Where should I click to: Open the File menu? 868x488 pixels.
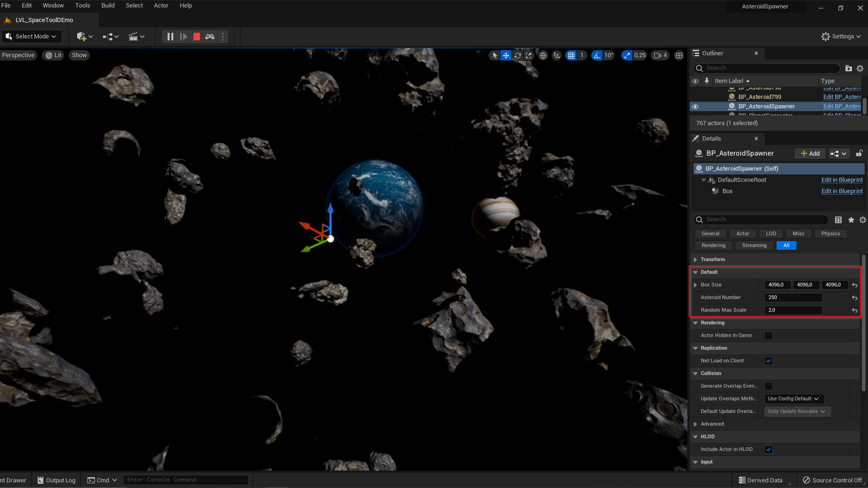click(6, 5)
